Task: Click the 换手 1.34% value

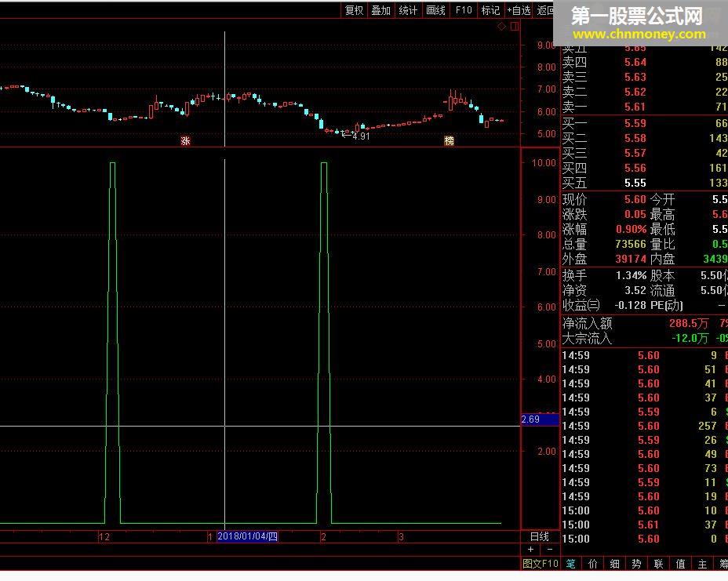Action: (631, 276)
